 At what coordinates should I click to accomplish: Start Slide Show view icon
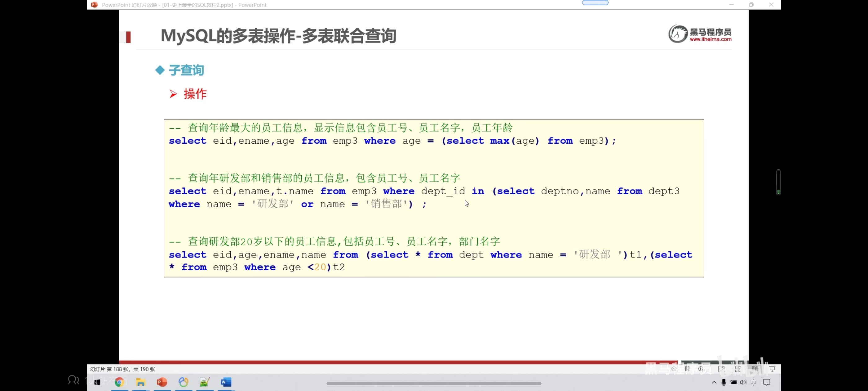tap(773, 369)
